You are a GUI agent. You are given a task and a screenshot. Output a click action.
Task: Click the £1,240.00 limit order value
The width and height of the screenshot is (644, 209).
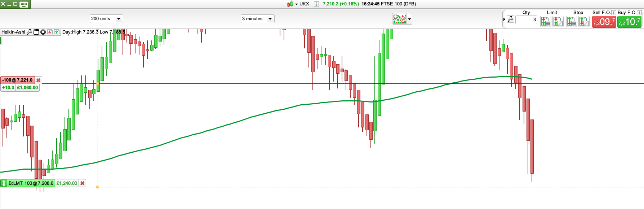point(67,183)
